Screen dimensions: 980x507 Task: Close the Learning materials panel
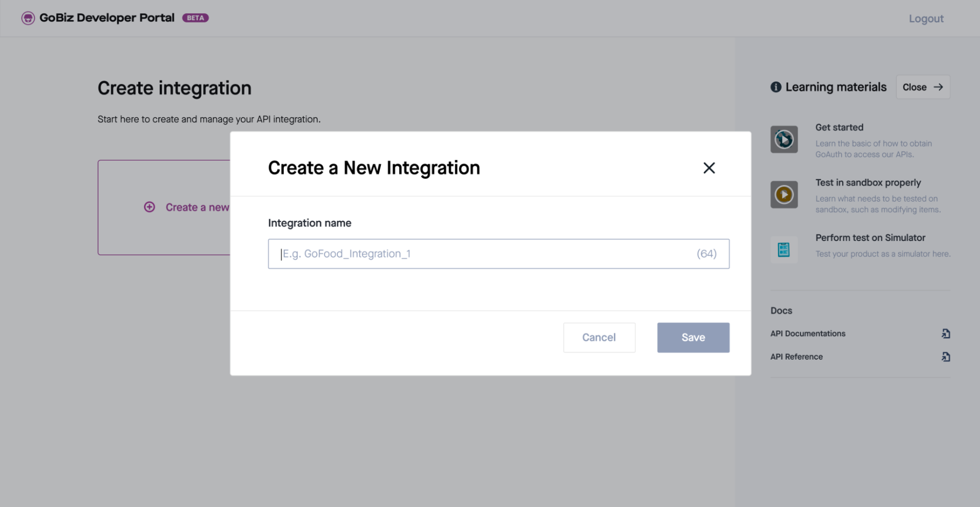click(923, 87)
